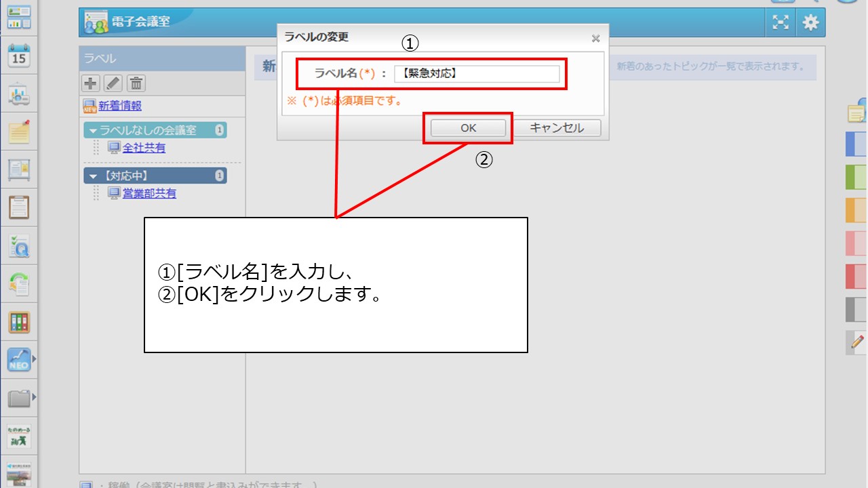Click the ラベル名 text field
The image size is (868, 488).
(477, 73)
